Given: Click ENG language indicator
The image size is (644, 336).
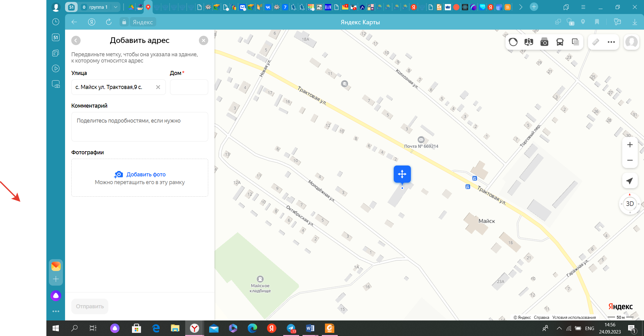Looking at the screenshot, I should point(590,328).
